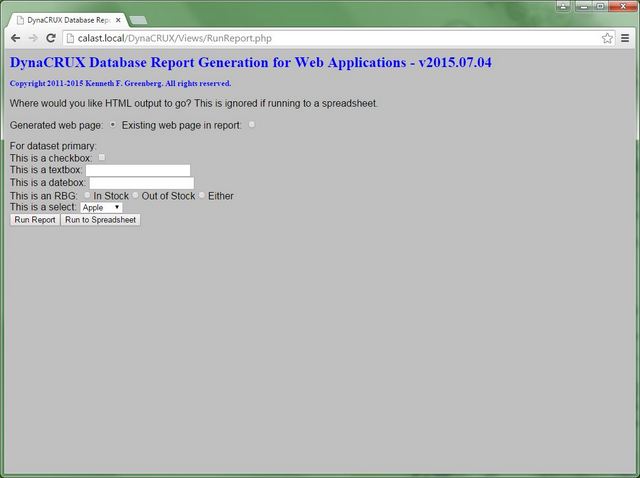This screenshot has height=478, width=640.
Task: Go back with the browser back arrow
Action: (x=16, y=38)
